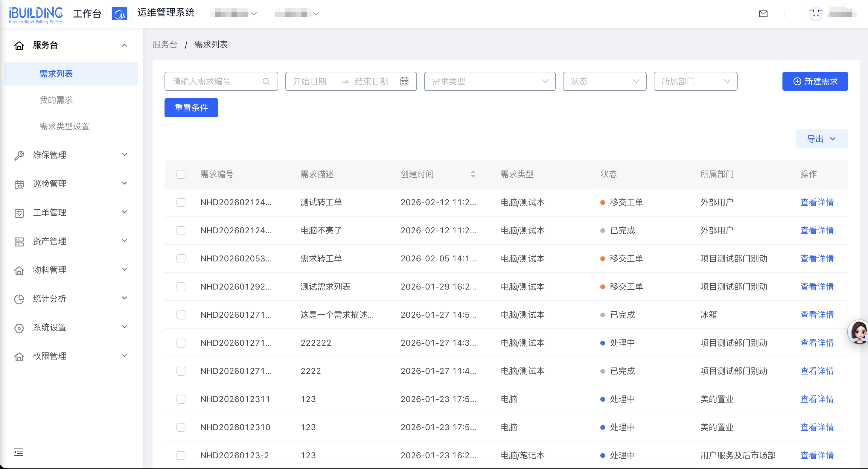This screenshot has width=868, height=469.
Task: Select checkbox for NHD2026012311 row
Action: [x=181, y=399]
